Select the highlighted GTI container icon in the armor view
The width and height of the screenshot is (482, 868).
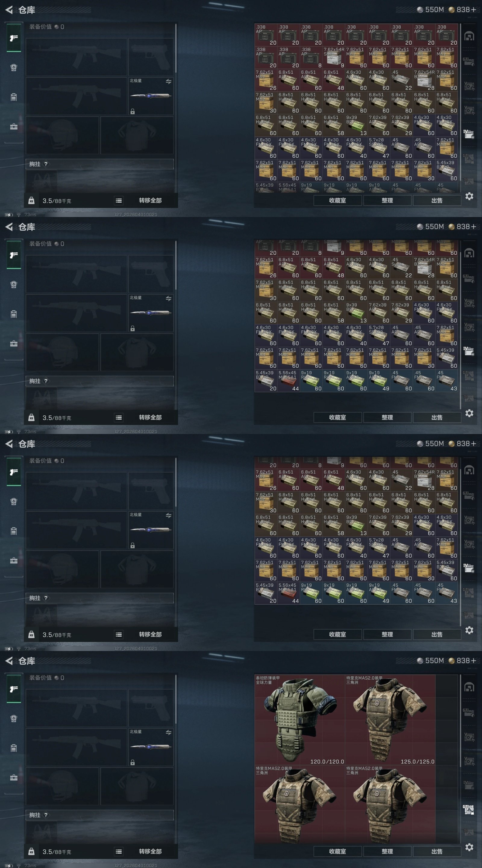pos(469,809)
